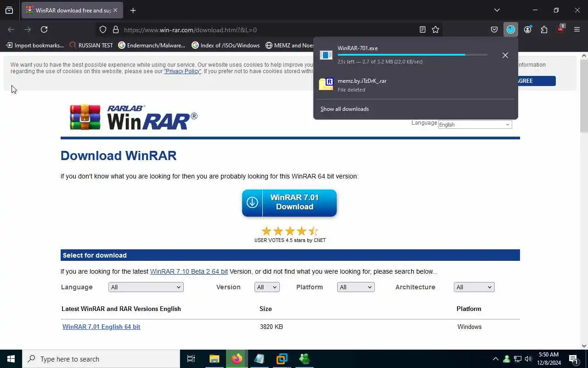This screenshot has height=368, width=588.
Task: Open Endermanch/Malware bookmark
Action: click(152, 45)
